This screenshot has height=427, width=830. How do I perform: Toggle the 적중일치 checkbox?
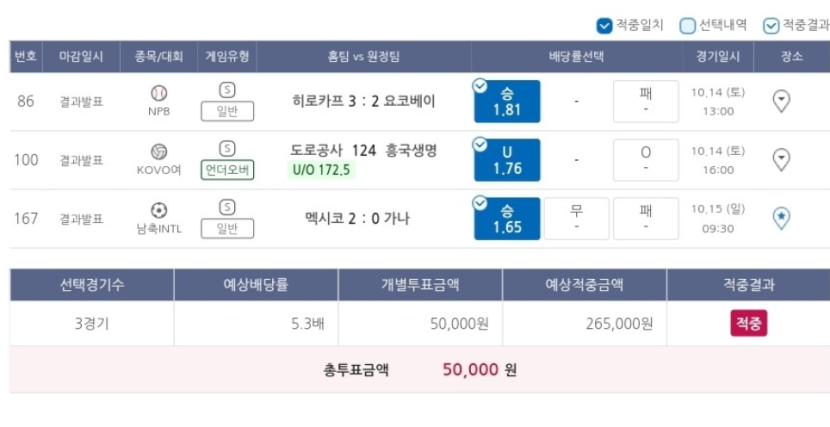(x=604, y=25)
